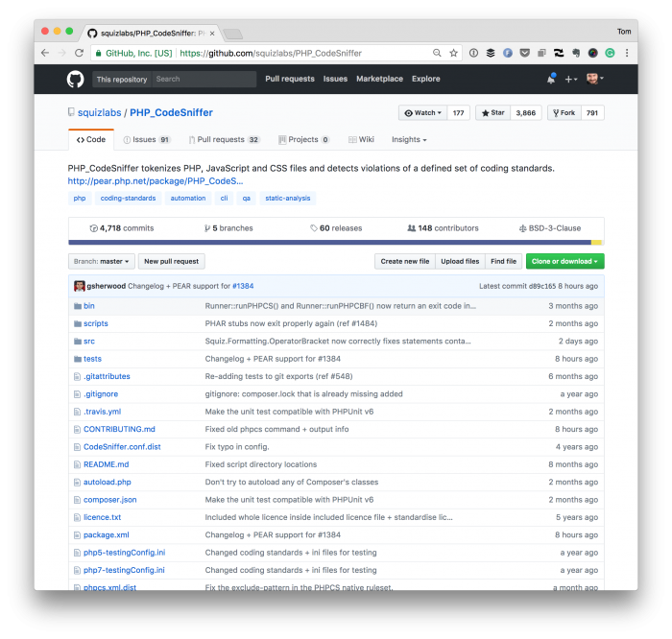
Task: Open the pear.php.net package link
Action: (156, 181)
